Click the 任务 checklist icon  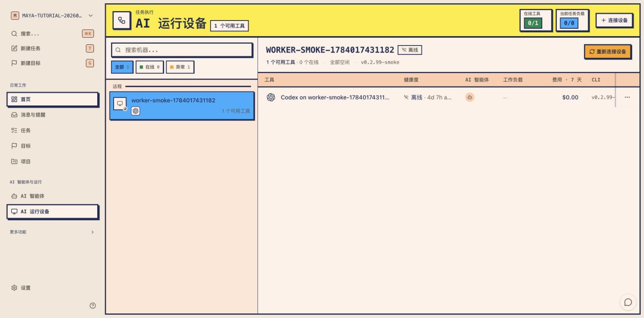(14, 130)
